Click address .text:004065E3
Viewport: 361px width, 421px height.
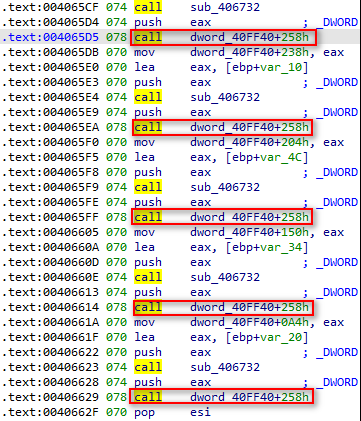pyautogui.click(x=50, y=82)
